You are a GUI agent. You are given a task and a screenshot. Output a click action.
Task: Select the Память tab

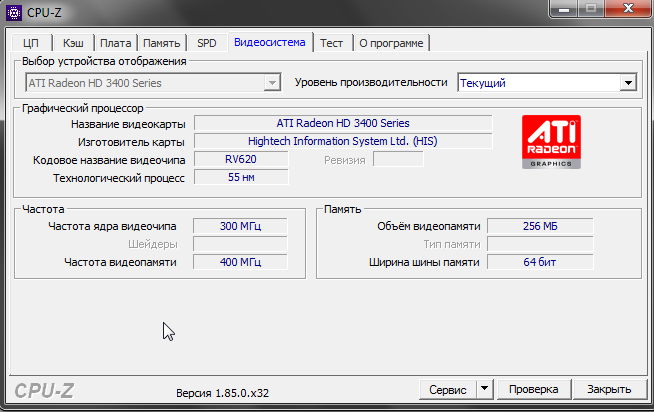pyautogui.click(x=162, y=43)
